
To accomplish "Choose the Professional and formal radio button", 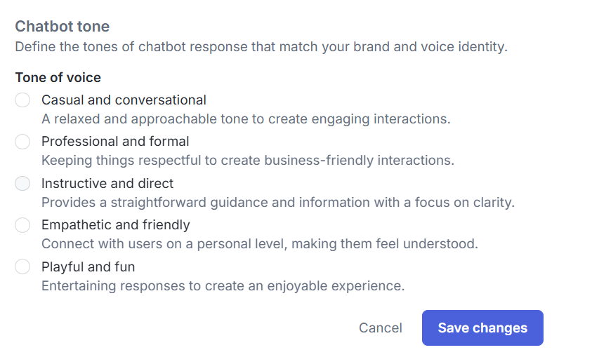I will coord(22,142).
